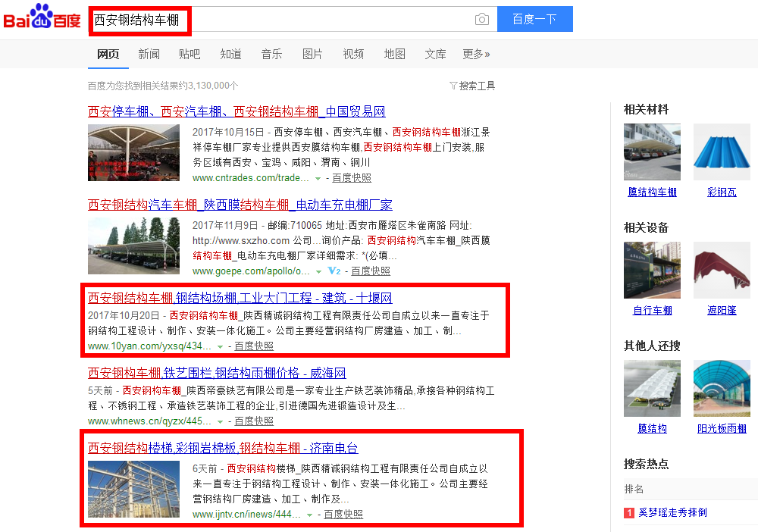Switch to 视频 tab

click(353, 54)
